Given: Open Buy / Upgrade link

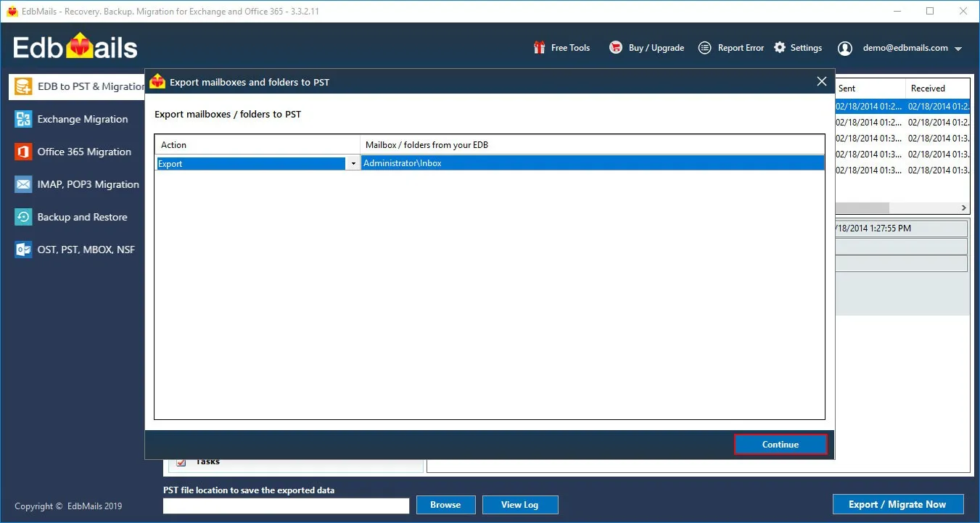Looking at the screenshot, I should pos(656,48).
